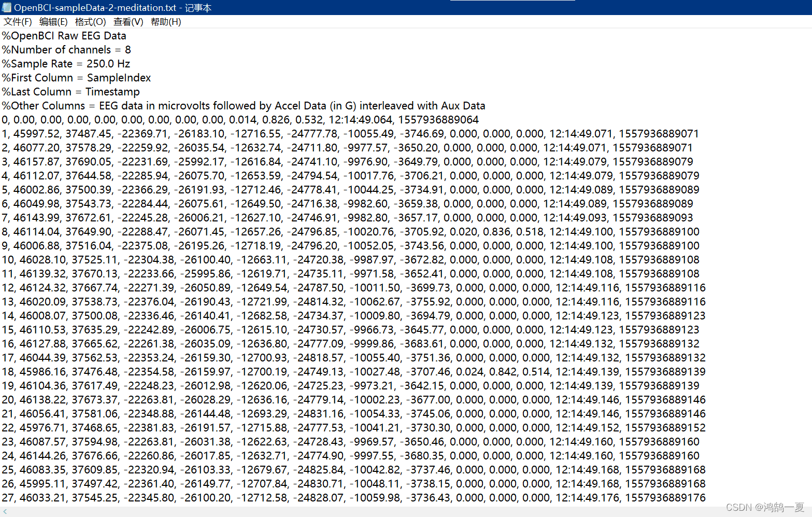Click timestamp 1557936889168 in row 25
This screenshot has width=812, height=517.
[x=665, y=470]
